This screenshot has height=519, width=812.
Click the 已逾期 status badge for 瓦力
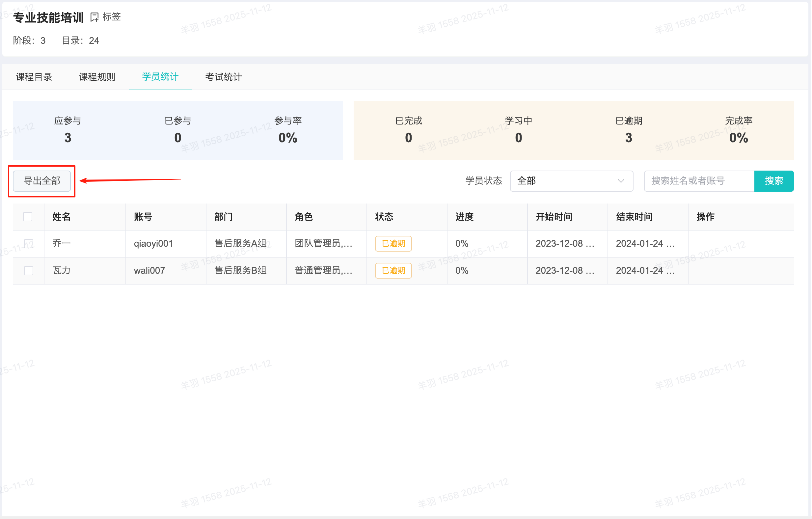(x=393, y=270)
